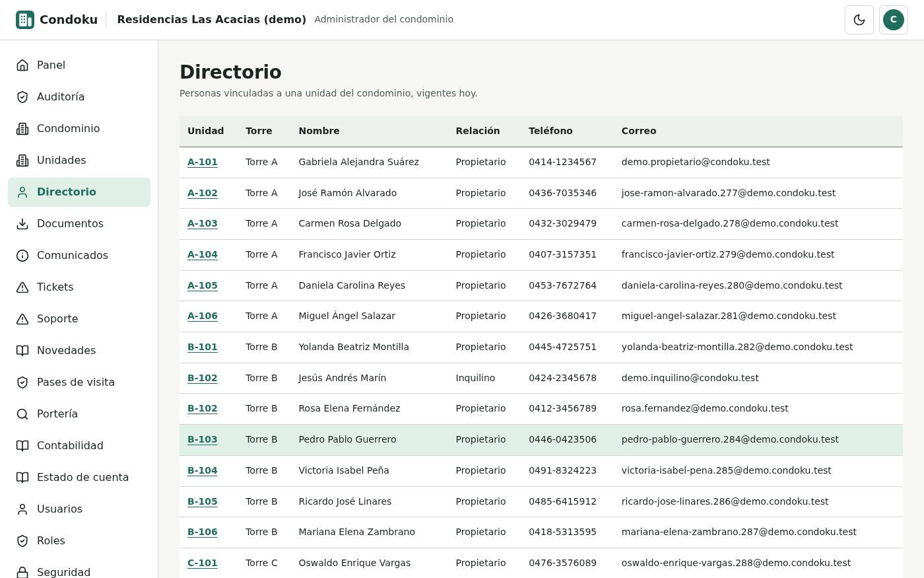The height and width of the screenshot is (578, 924).
Task: Click the Contabilidad book icon
Action: [x=22, y=446]
